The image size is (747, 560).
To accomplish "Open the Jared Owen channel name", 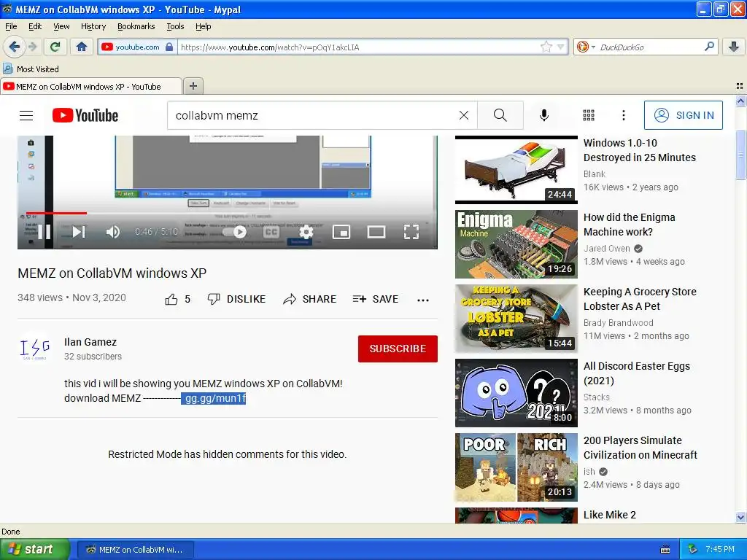I will [x=607, y=249].
